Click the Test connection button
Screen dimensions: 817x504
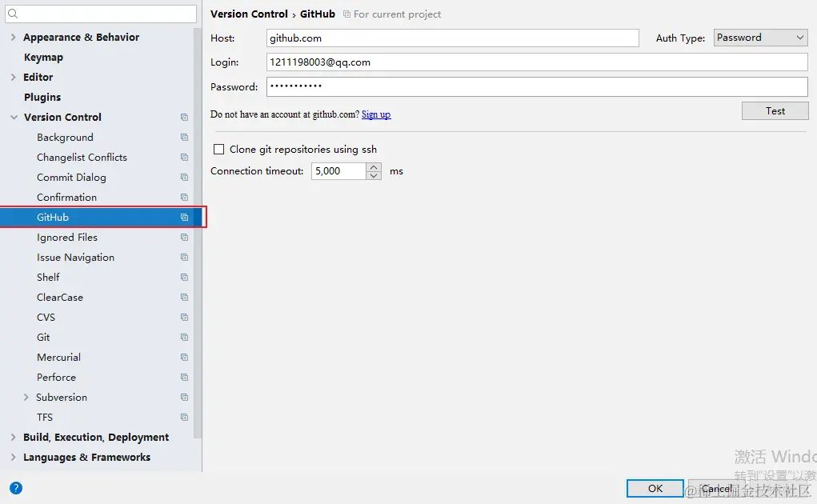pyautogui.click(x=775, y=111)
